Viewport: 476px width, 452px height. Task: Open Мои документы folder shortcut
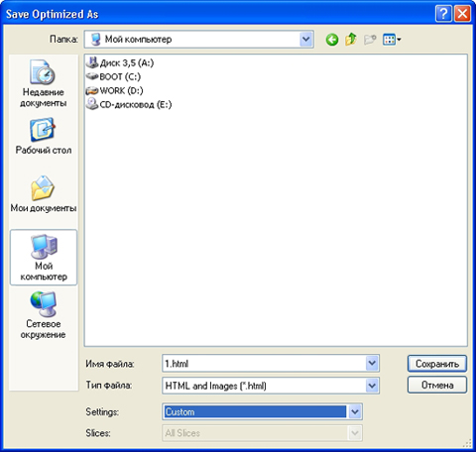(44, 194)
